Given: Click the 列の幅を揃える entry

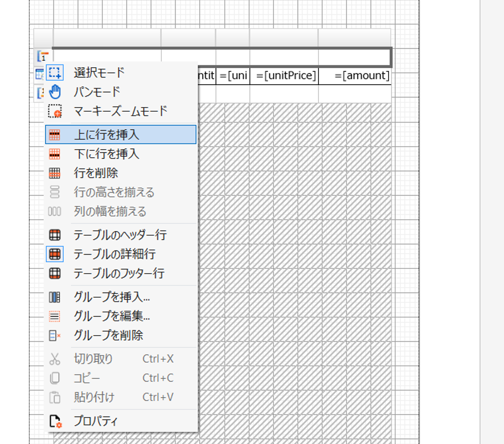Looking at the screenshot, I should pyautogui.click(x=121, y=212).
